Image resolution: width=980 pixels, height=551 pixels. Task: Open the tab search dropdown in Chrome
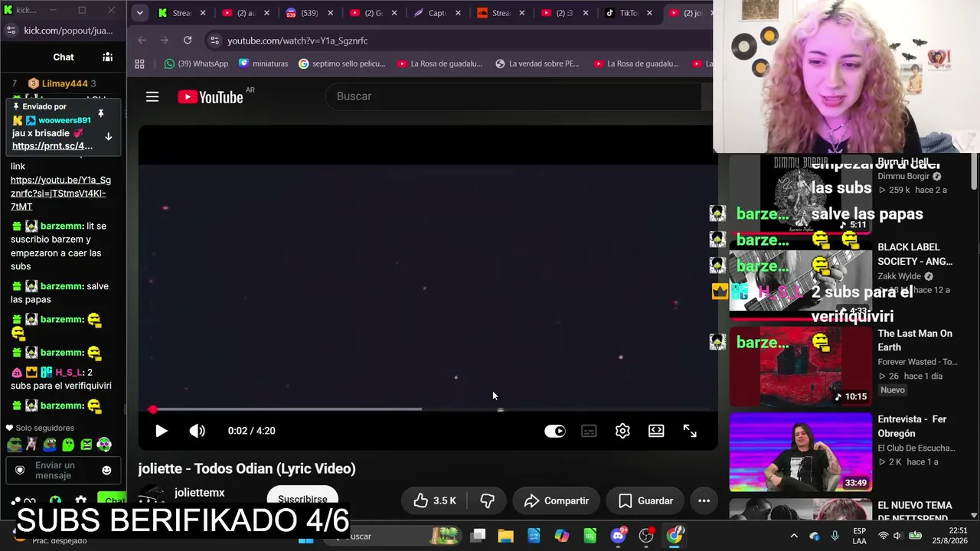pos(139,13)
